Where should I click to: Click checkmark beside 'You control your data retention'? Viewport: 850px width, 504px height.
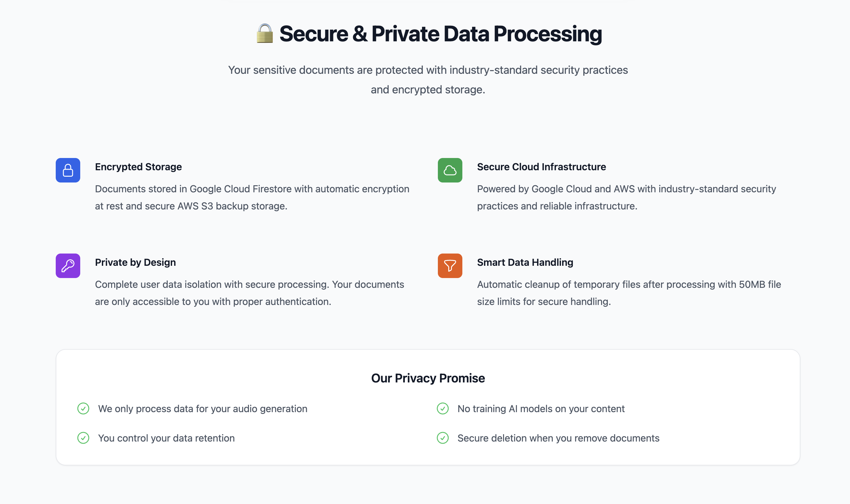tap(83, 438)
